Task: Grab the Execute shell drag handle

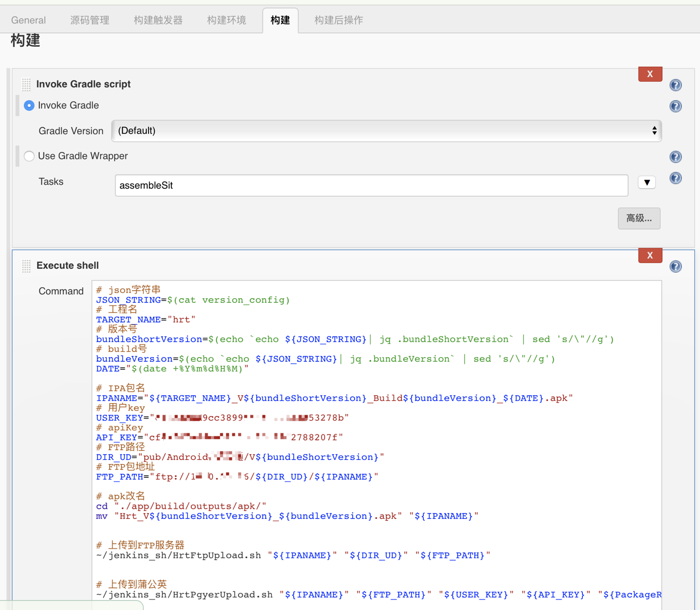Action: point(26,266)
